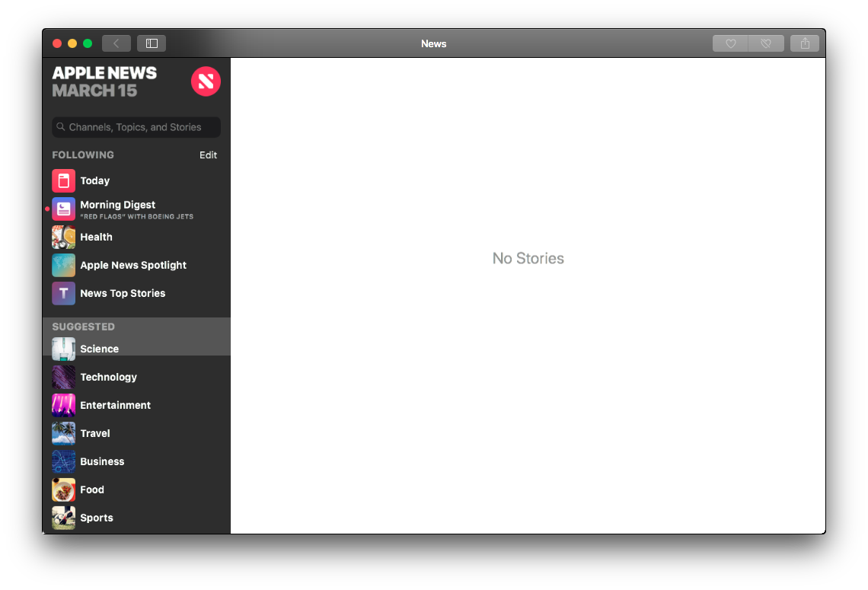
Task: Click the red Apple News logo
Action: [206, 81]
